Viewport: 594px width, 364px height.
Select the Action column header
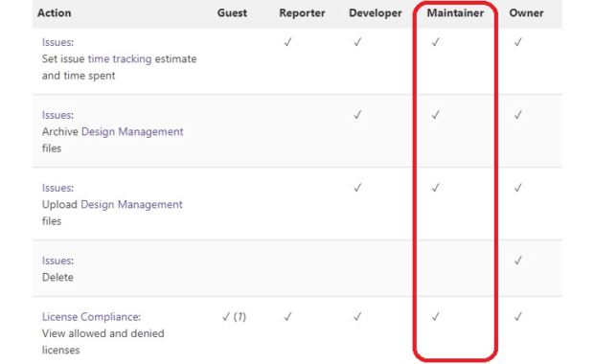pos(55,12)
